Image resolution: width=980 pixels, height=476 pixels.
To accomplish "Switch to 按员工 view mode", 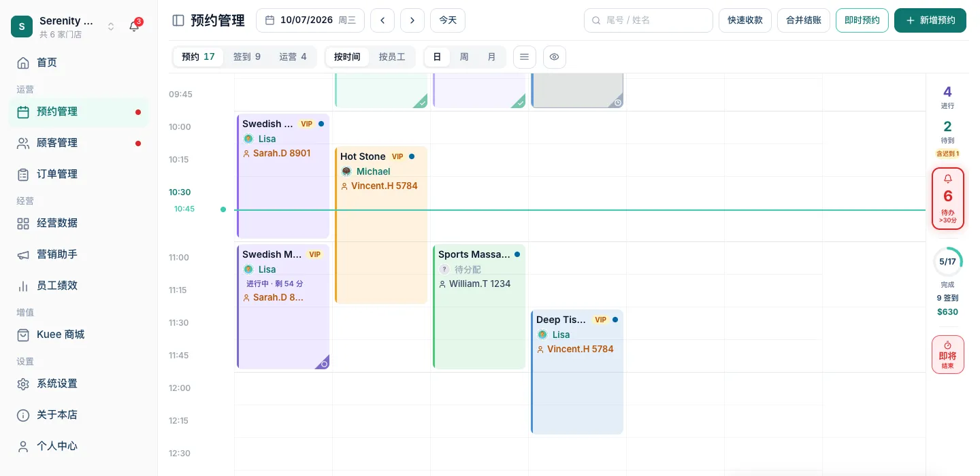I will click(x=392, y=57).
